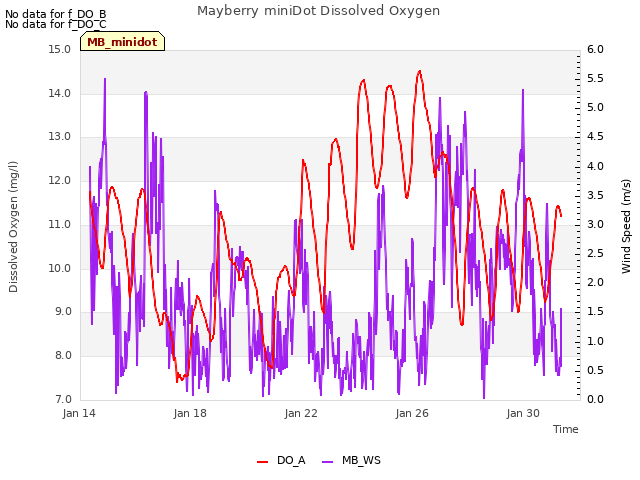Screen dimensions: 640x480
Task: Toggle the DO_A series in the legend
Action: 281,460
